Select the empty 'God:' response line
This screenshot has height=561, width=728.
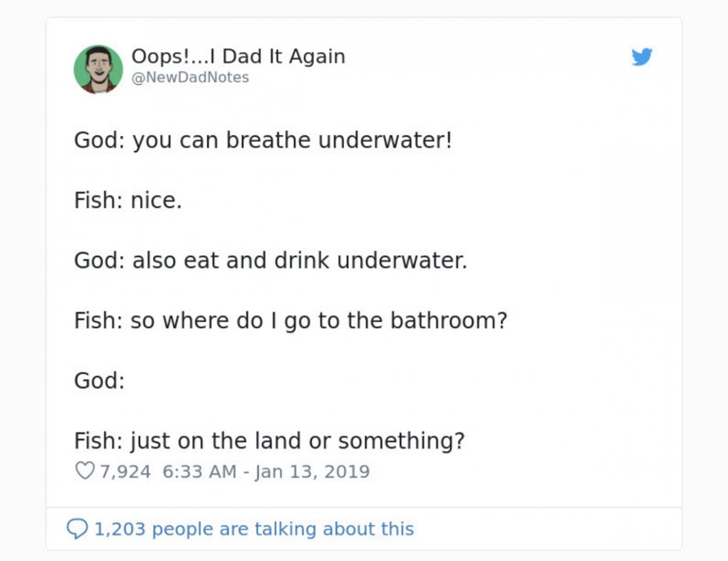[99, 381]
